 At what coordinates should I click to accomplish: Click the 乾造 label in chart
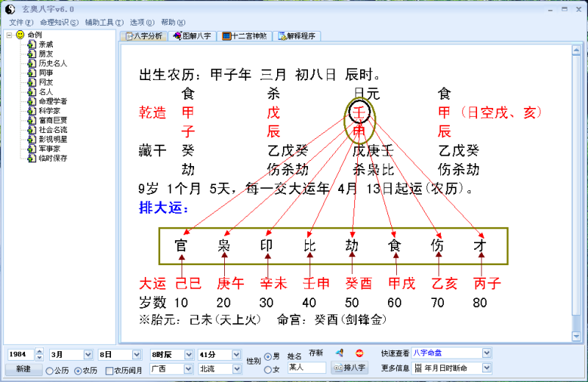click(152, 112)
